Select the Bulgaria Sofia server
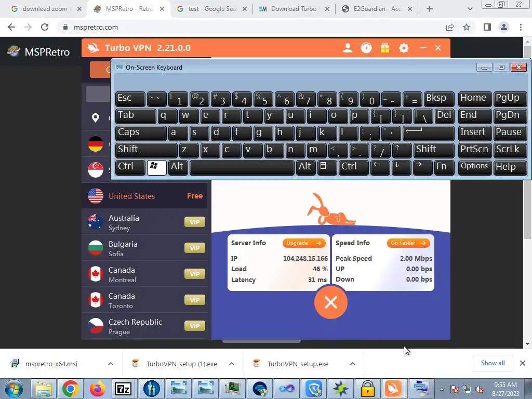 [x=144, y=248]
